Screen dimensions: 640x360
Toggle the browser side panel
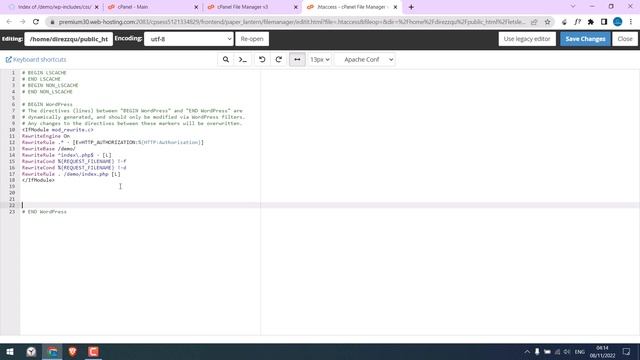pyautogui.click(x=604, y=22)
